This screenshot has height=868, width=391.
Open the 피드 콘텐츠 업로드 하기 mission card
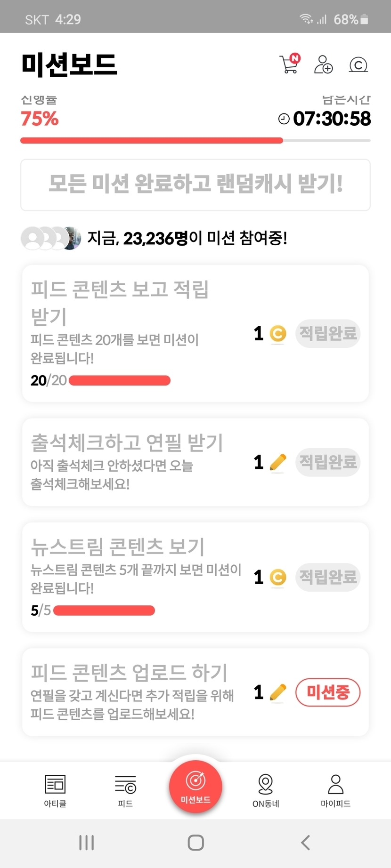[x=137, y=692]
